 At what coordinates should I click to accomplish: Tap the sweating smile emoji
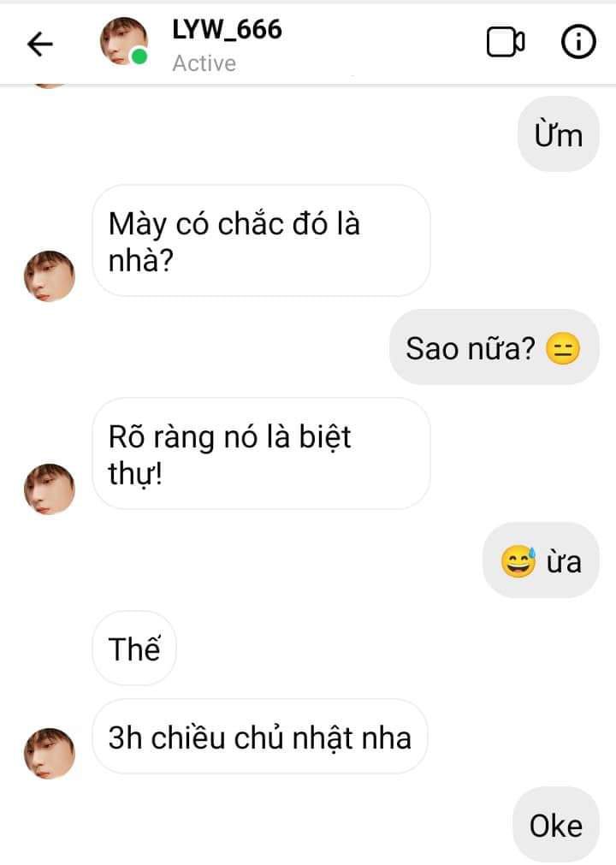pyautogui.click(x=518, y=561)
